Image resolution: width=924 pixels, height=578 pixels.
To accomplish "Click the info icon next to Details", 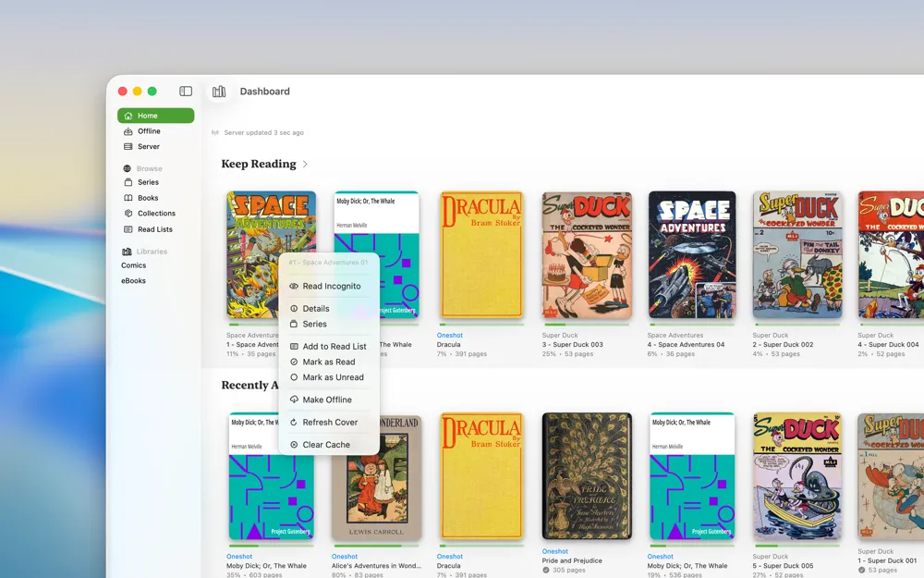I will [294, 309].
